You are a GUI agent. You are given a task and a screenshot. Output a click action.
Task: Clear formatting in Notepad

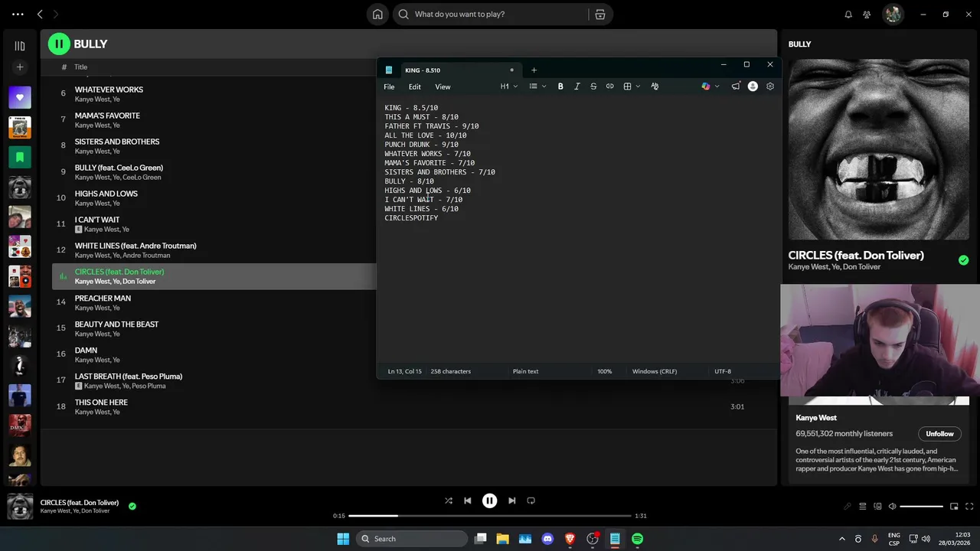tap(655, 86)
